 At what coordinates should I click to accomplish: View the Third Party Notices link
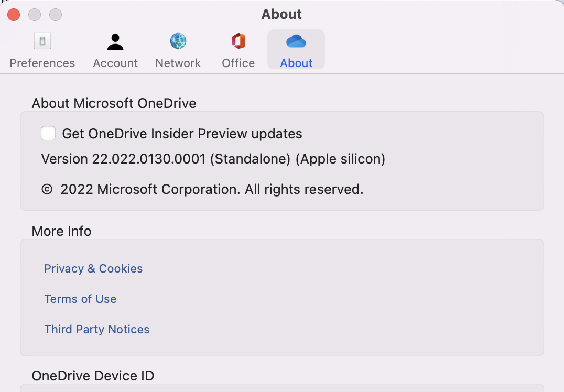pyautogui.click(x=97, y=329)
